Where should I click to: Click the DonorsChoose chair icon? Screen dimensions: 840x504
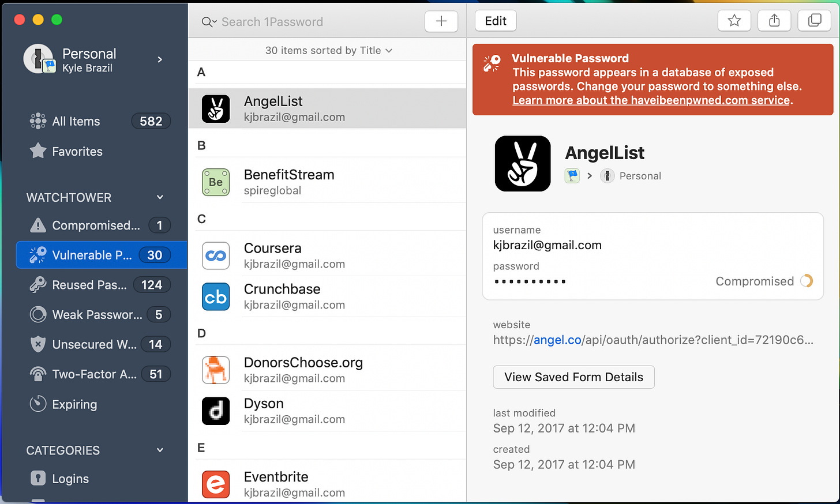tap(216, 370)
